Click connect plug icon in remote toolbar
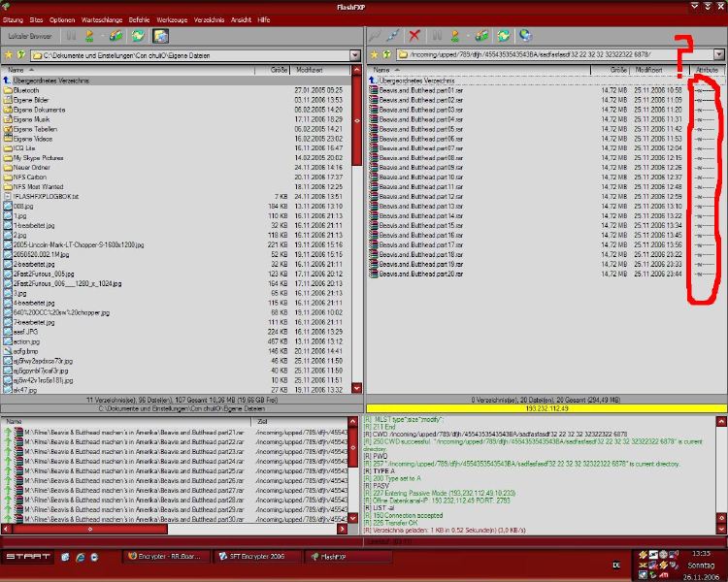 pyautogui.click(x=375, y=36)
